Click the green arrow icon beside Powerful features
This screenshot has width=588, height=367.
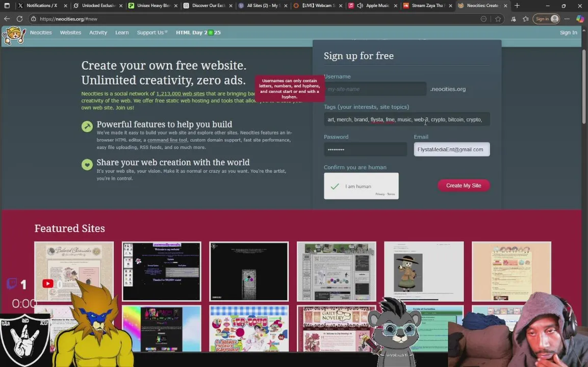pyautogui.click(x=87, y=126)
